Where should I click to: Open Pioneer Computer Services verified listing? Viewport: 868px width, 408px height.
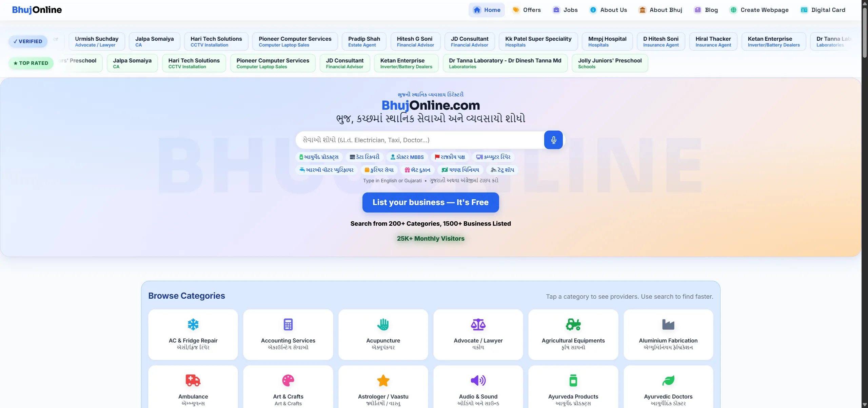click(295, 41)
